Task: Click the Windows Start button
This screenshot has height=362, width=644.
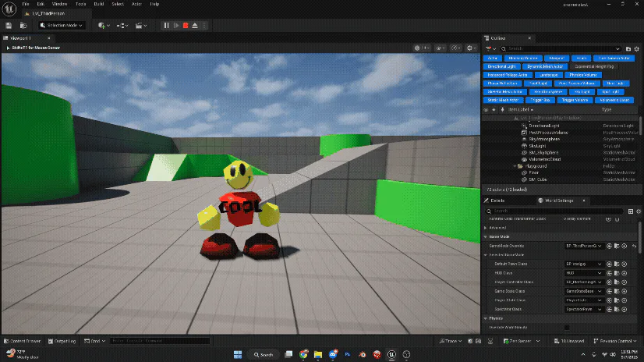Action: (x=238, y=355)
